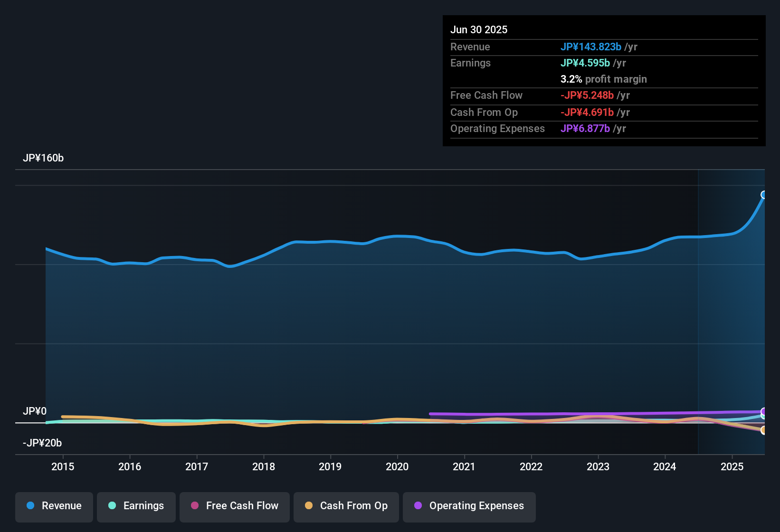The width and height of the screenshot is (780, 532).
Task: Open the Cash From Op legend item
Action: tap(346, 506)
